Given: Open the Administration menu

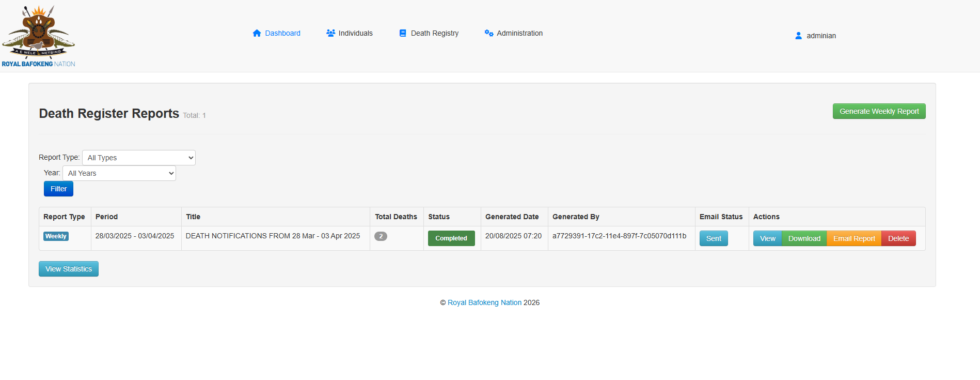Looking at the screenshot, I should point(519,33).
